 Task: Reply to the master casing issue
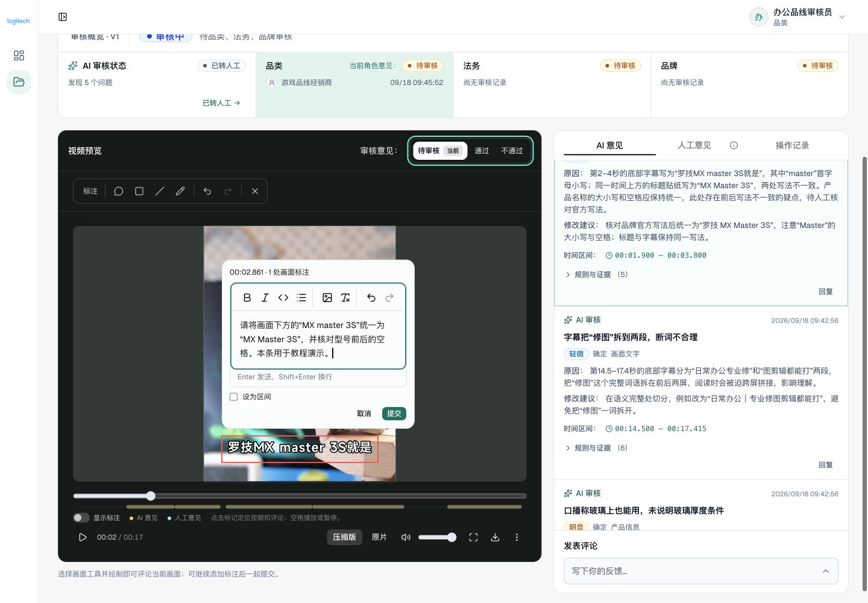(826, 291)
